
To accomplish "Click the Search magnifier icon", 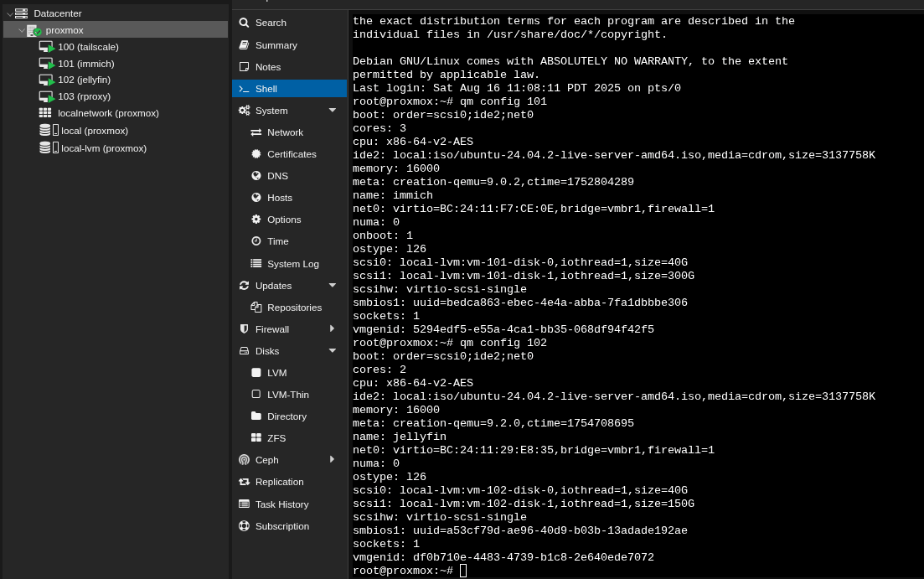I will 244,23.
